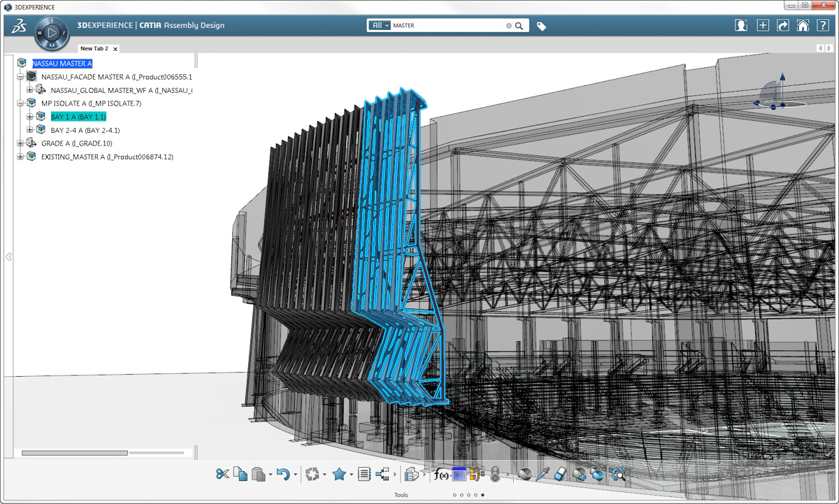Close the New Tab 2 tab
Image resolution: width=839 pixels, height=504 pixels.
pyautogui.click(x=115, y=49)
